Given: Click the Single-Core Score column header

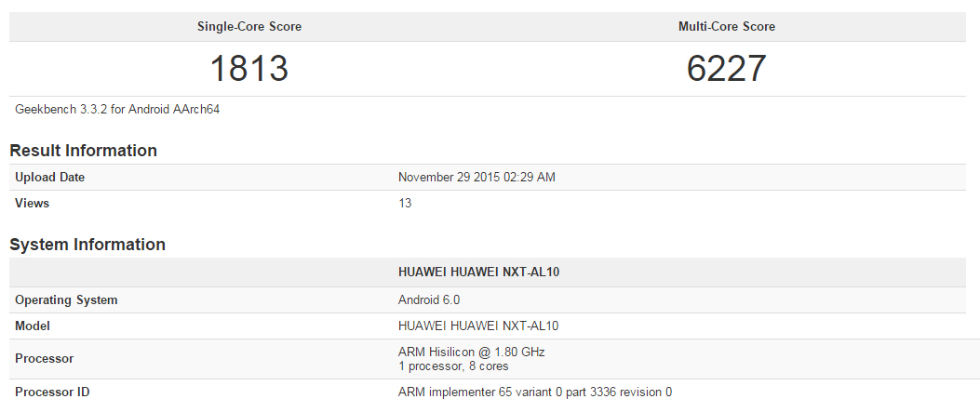Looking at the screenshot, I should pos(249,27).
